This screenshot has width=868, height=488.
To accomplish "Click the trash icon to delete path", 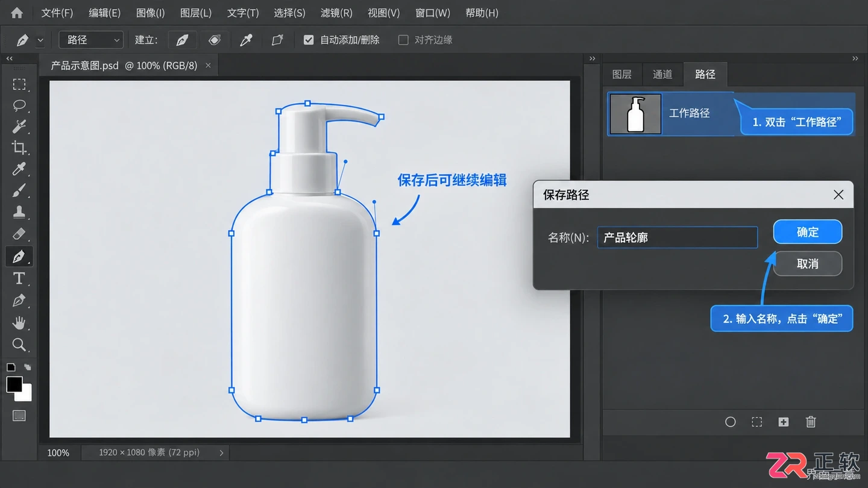I will click(811, 422).
